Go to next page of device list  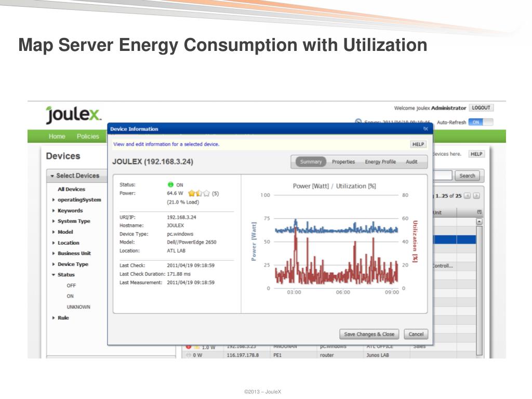tap(476, 196)
